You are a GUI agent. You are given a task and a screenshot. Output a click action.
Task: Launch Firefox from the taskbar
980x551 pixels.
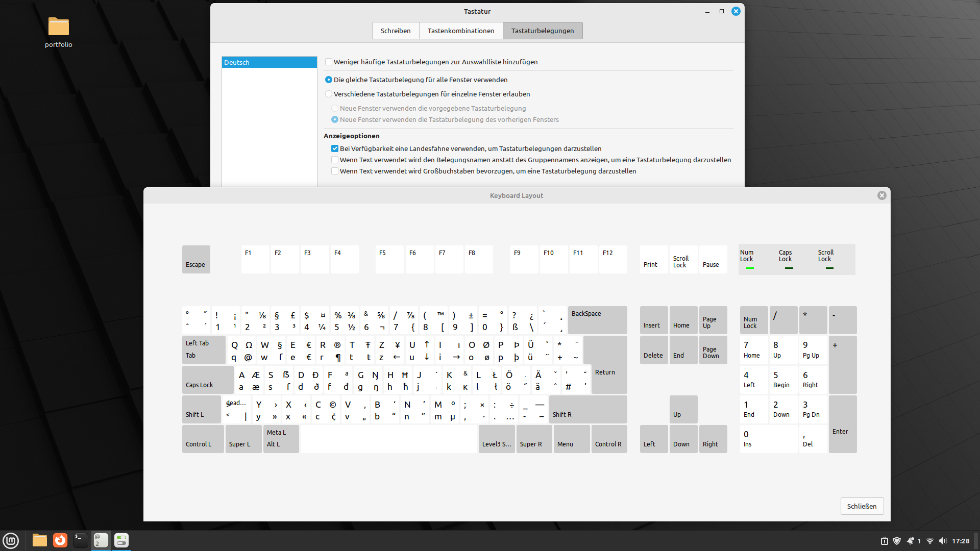60,540
